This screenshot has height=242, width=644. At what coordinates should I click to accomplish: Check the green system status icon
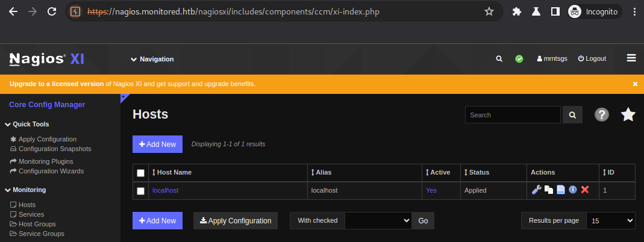pos(519,58)
